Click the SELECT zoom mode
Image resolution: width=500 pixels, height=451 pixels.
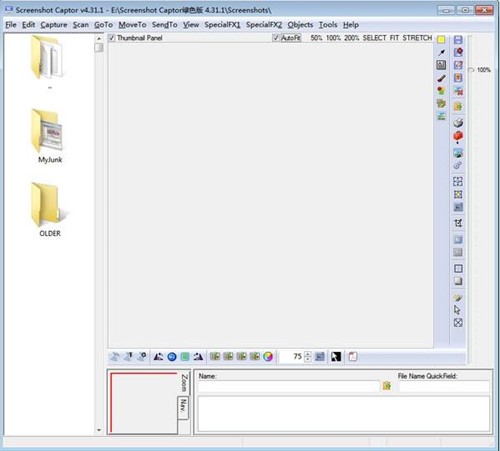[374, 38]
